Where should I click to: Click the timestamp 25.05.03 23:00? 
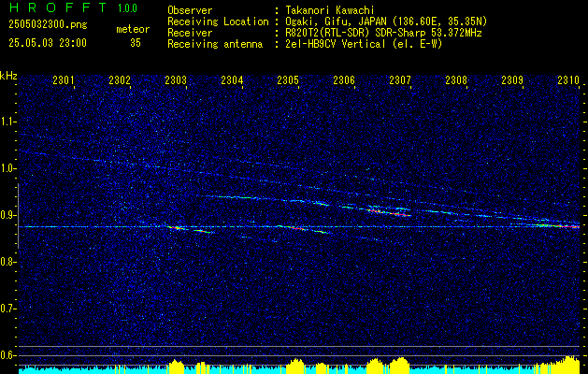click(x=48, y=43)
